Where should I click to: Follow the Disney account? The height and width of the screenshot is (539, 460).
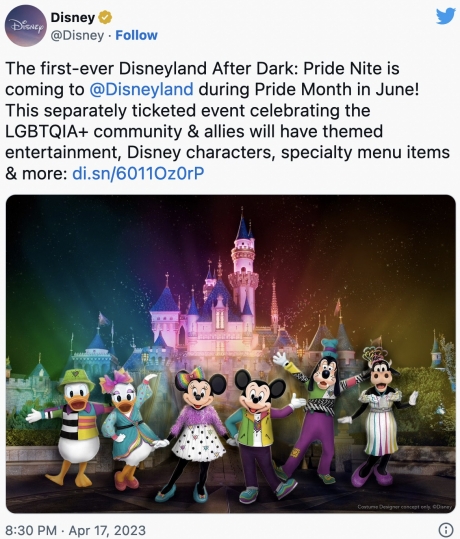136,35
